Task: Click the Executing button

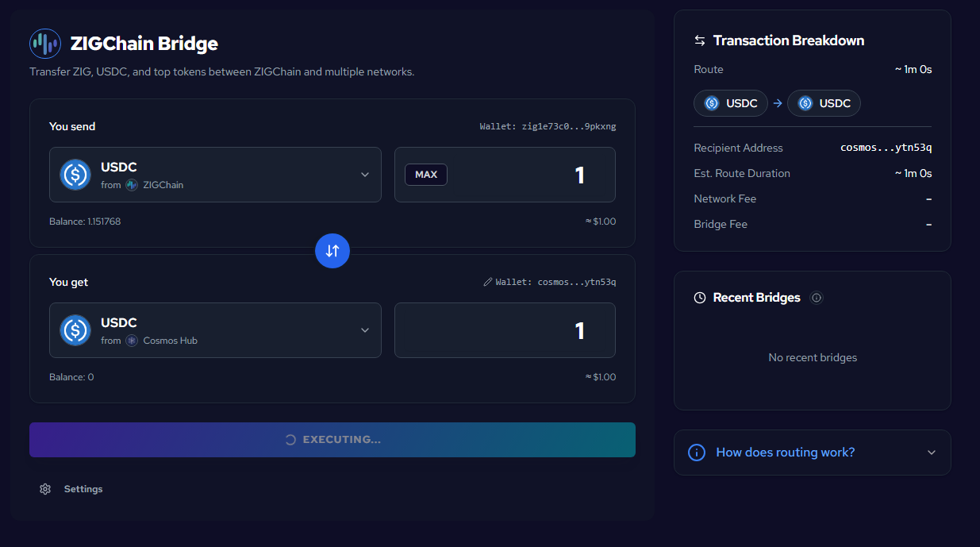Action: point(332,440)
